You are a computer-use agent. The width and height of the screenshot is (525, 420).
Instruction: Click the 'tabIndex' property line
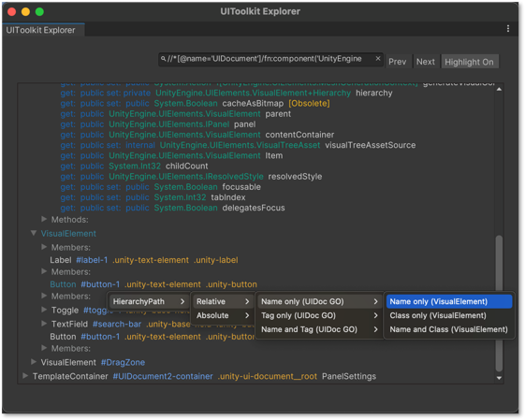(x=153, y=197)
